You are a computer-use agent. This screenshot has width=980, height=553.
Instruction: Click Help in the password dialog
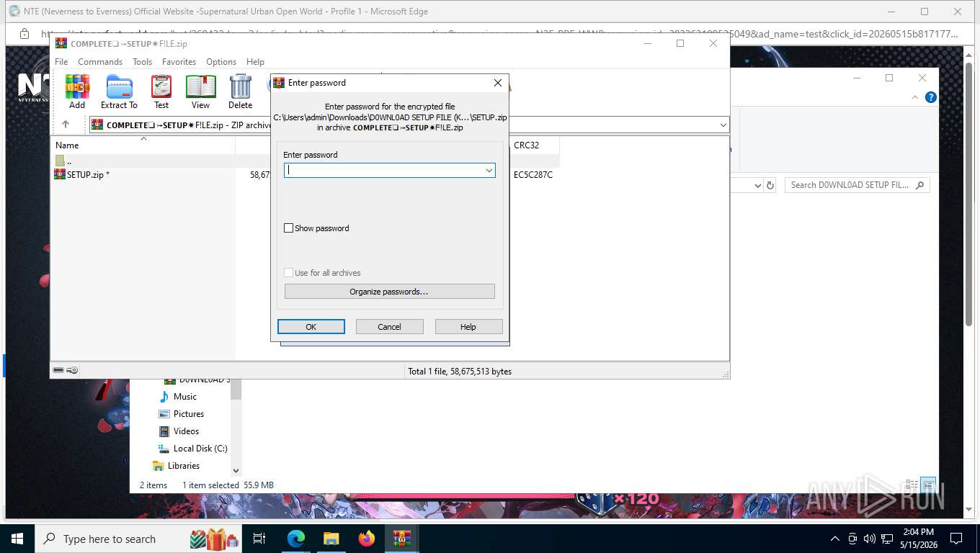pyautogui.click(x=468, y=327)
